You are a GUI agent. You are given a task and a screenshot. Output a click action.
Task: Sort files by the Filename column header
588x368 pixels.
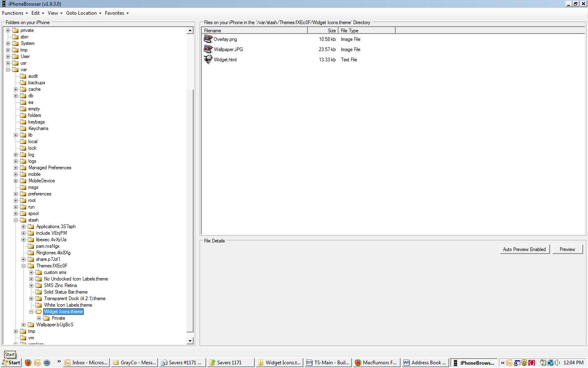(254, 31)
